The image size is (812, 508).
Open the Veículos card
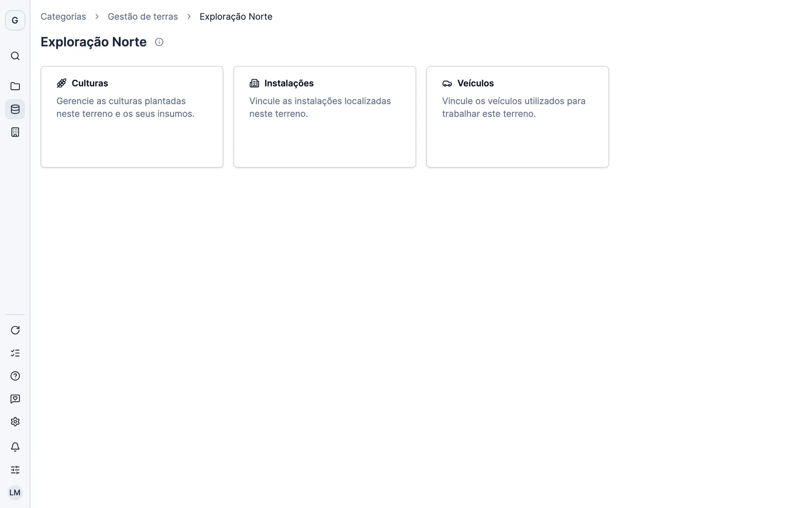[517, 117]
